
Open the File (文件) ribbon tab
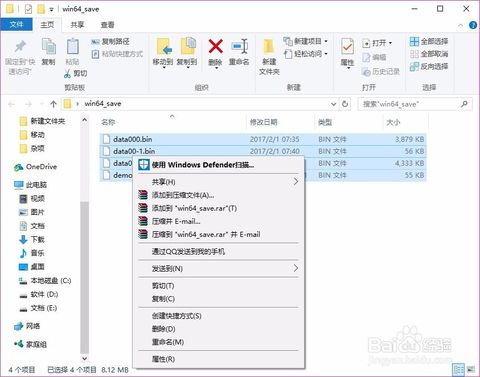coord(16,25)
